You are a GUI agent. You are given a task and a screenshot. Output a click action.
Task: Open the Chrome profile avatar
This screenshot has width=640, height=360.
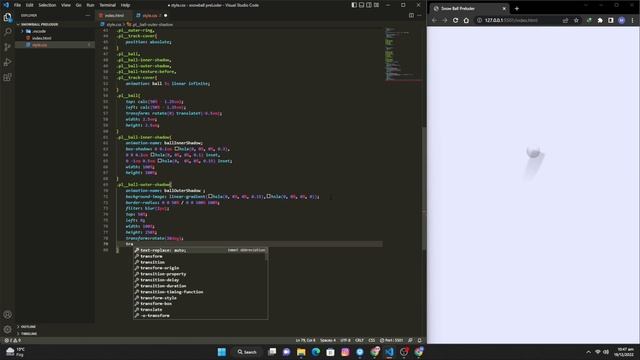click(621, 20)
